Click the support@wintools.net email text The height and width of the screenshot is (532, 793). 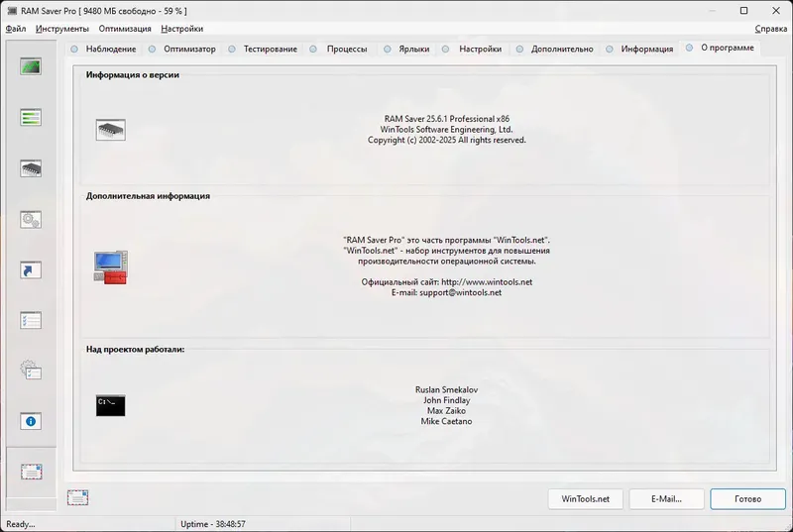click(x=460, y=292)
